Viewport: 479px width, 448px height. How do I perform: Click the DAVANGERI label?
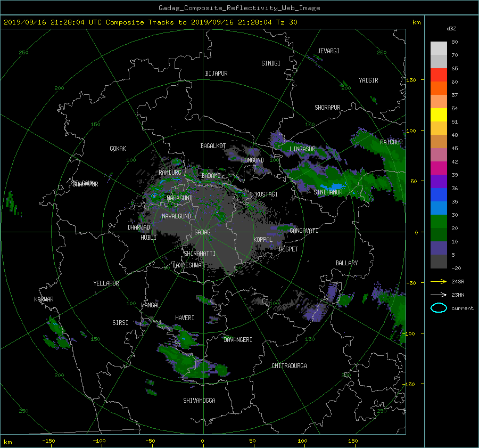point(238,340)
